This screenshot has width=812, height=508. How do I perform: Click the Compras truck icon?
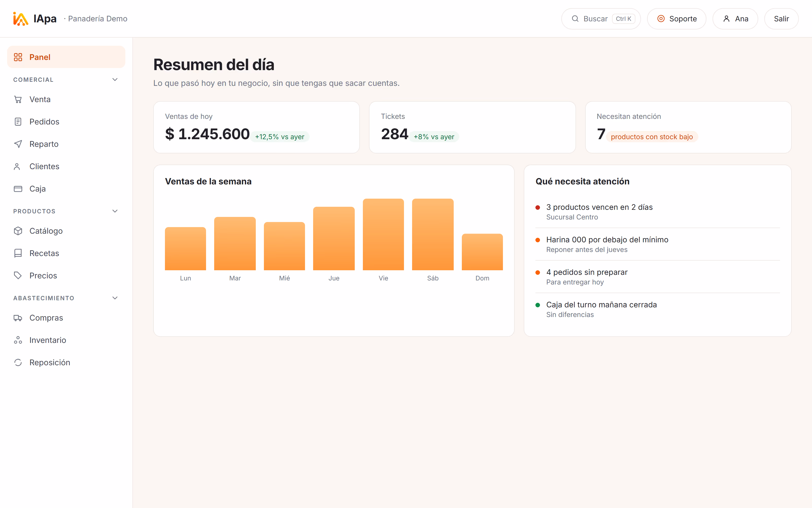18,318
